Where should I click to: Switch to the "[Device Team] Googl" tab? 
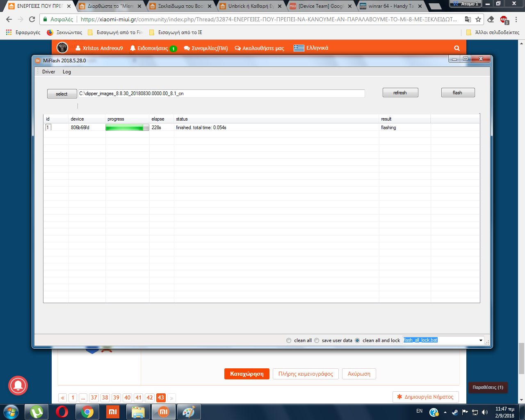point(321,6)
